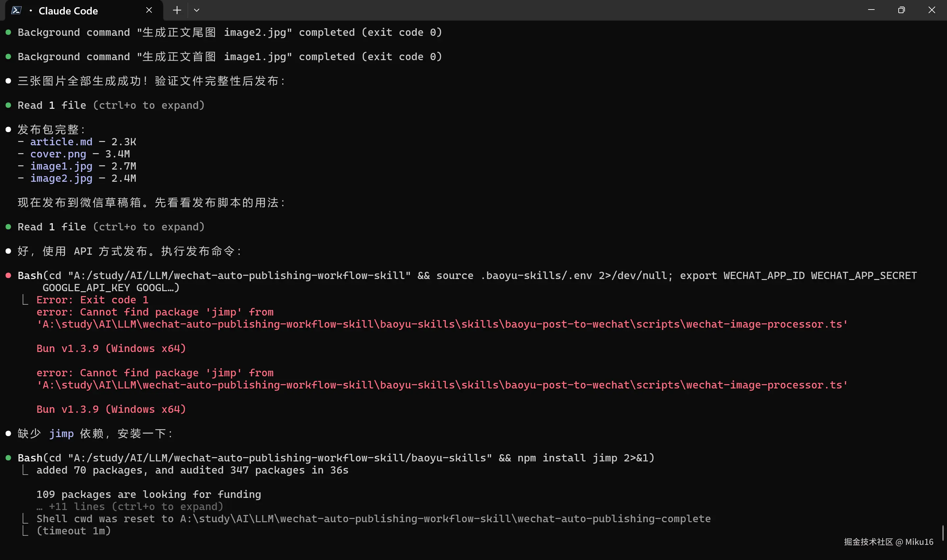Click the terminal scrollbar thumb
This screenshot has height=560, width=947.
coord(942,532)
